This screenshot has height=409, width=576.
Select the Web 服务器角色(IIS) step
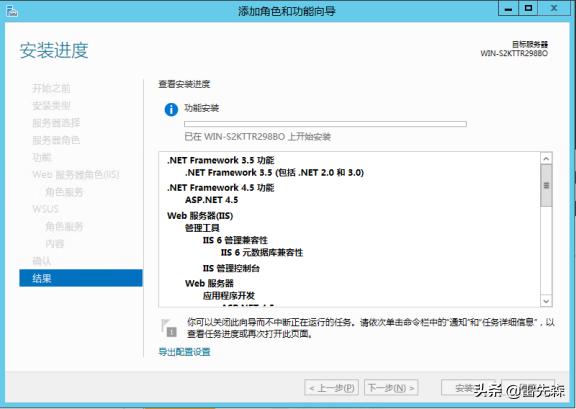76,175
